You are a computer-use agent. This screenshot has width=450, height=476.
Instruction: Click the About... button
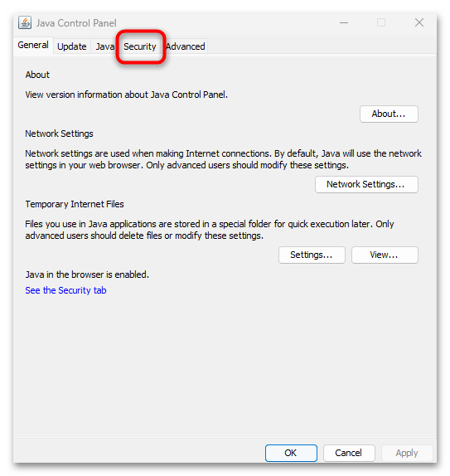pos(389,114)
